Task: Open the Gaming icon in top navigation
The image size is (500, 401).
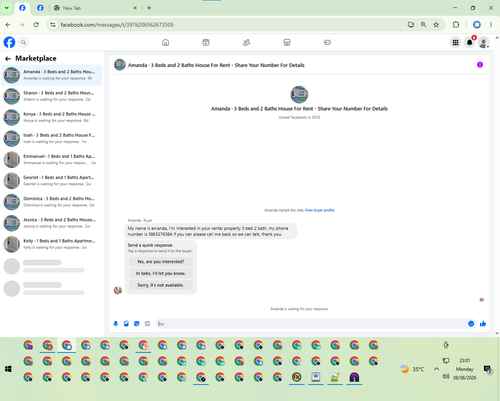Action: (327, 42)
